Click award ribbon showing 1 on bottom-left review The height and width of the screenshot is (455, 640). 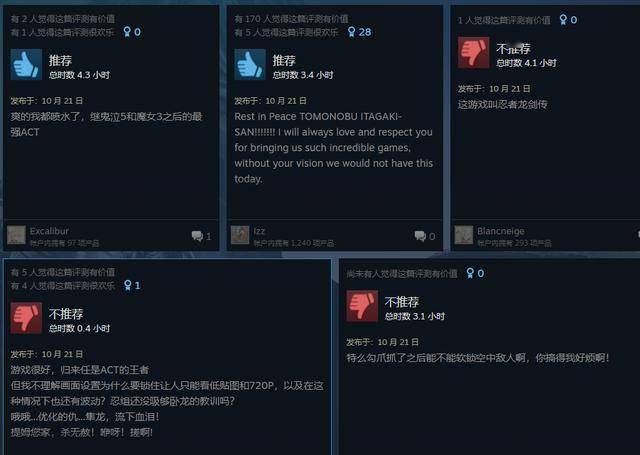tap(128, 285)
